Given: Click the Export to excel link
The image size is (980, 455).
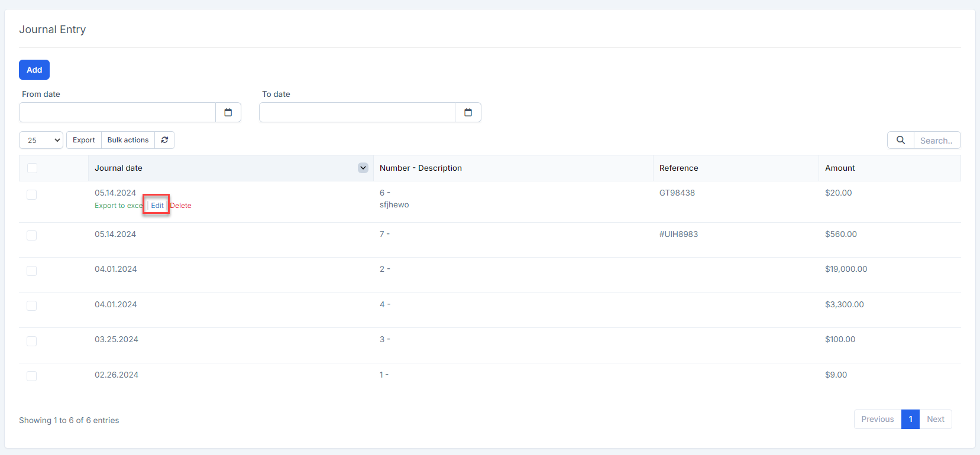Looking at the screenshot, I should click(118, 206).
